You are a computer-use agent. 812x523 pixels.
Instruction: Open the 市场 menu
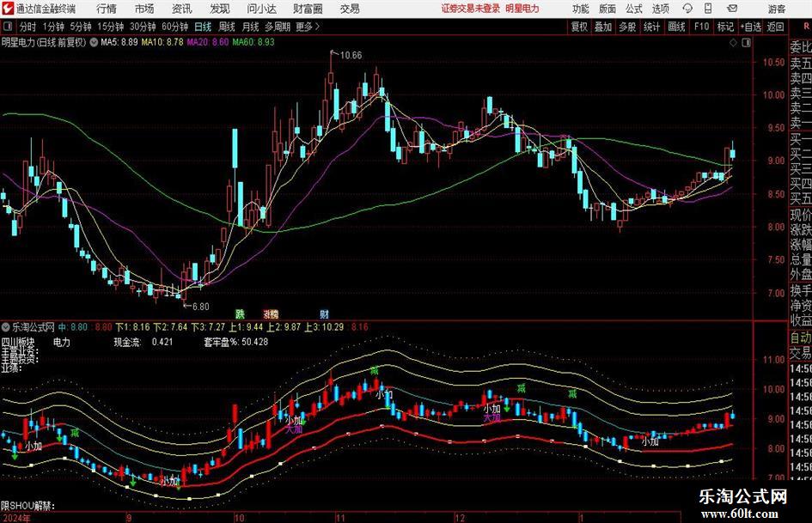144,9
